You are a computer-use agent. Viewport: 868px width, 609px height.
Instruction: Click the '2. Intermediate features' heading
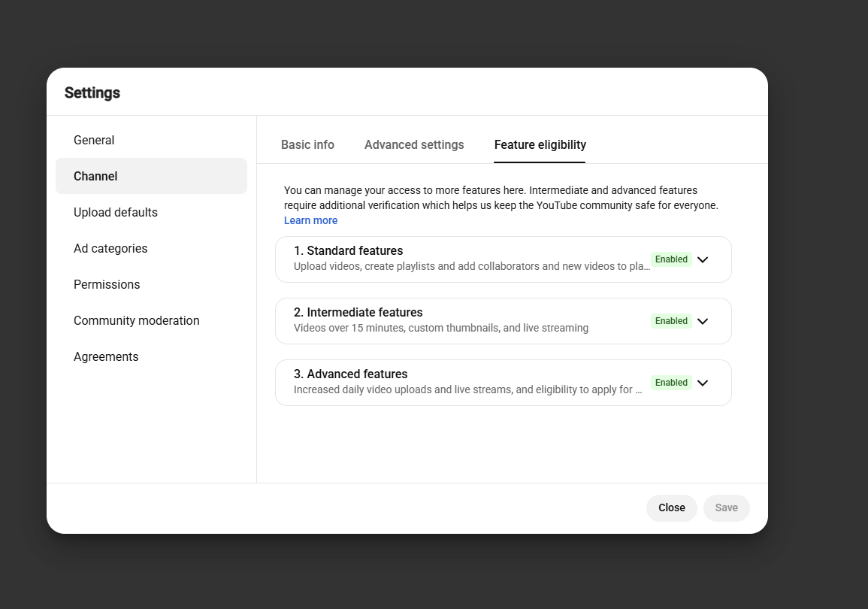358,312
